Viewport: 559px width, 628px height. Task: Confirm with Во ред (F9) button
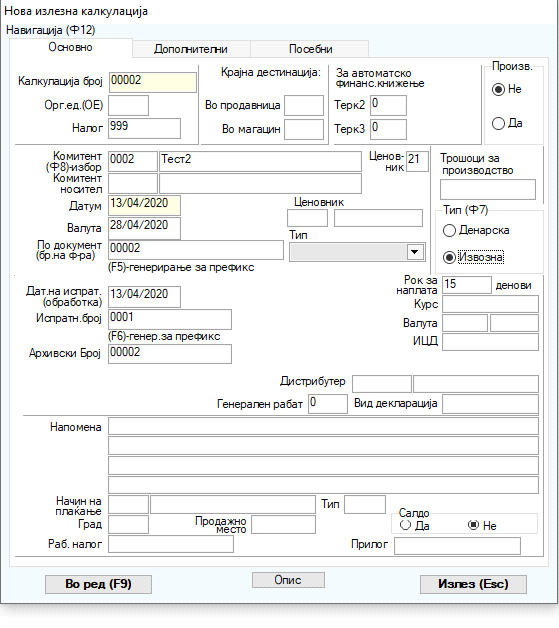point(98,584)
